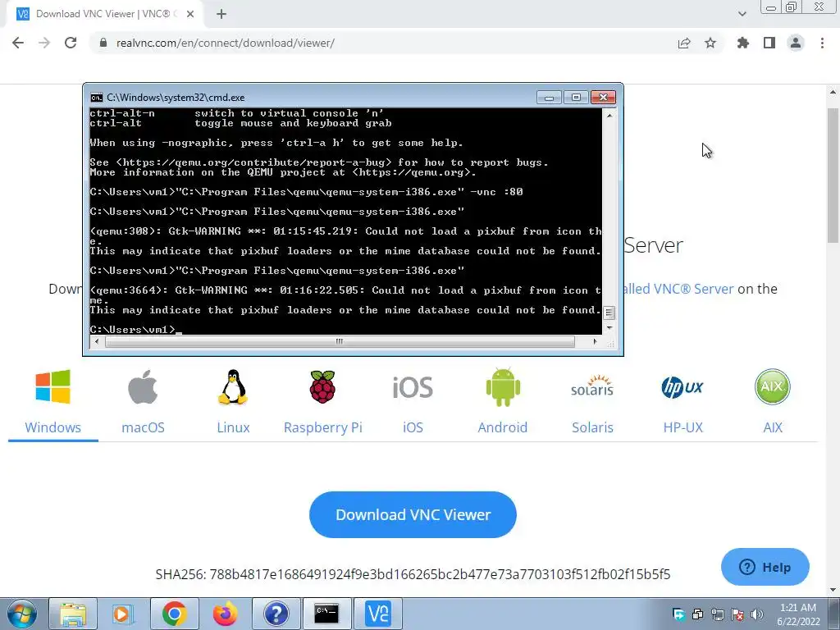Click cmd.exe window title bar icon
Screen dimensions: 840x630
pos(97,98)
